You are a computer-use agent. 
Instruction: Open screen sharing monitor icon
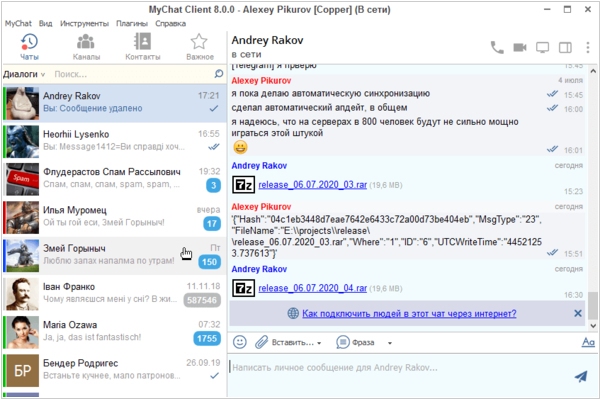tap(542, 47)
